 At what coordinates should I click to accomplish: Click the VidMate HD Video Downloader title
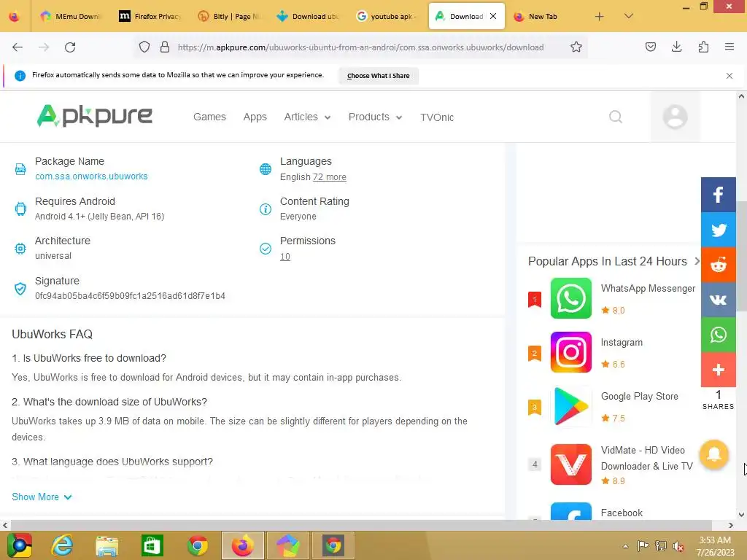click(646, 458)
